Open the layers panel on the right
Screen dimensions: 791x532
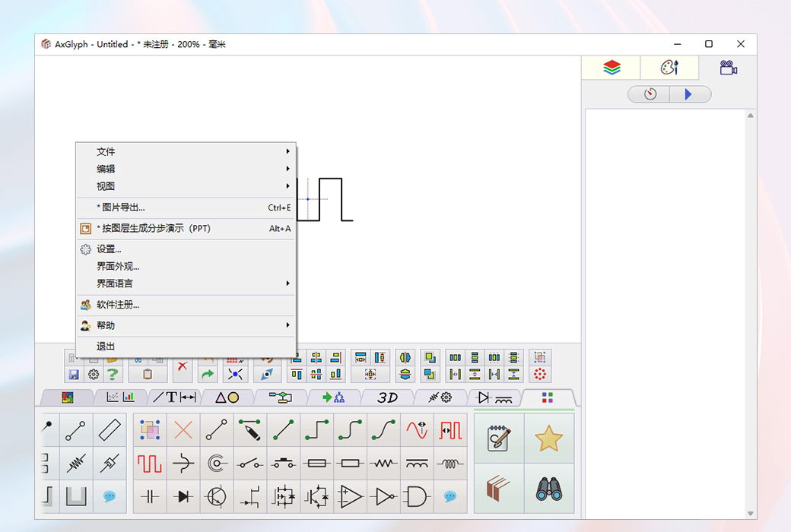(609, 67)
